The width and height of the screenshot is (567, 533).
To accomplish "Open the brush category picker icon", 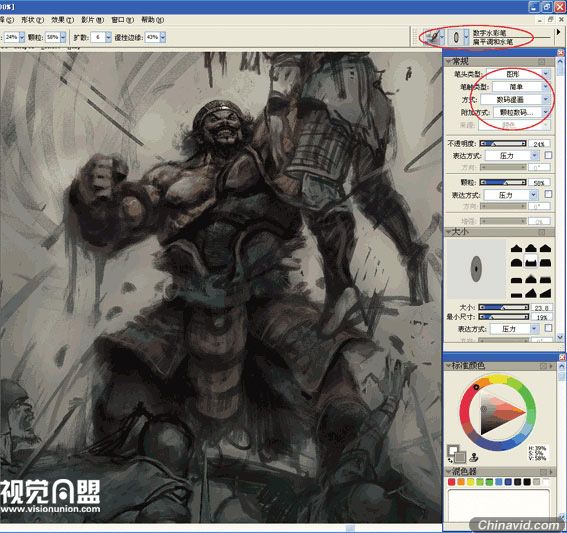I will click(x=434, y=37).
